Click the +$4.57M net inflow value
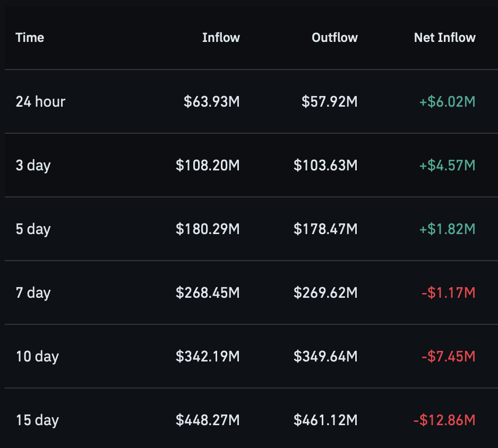 (448, 166)
